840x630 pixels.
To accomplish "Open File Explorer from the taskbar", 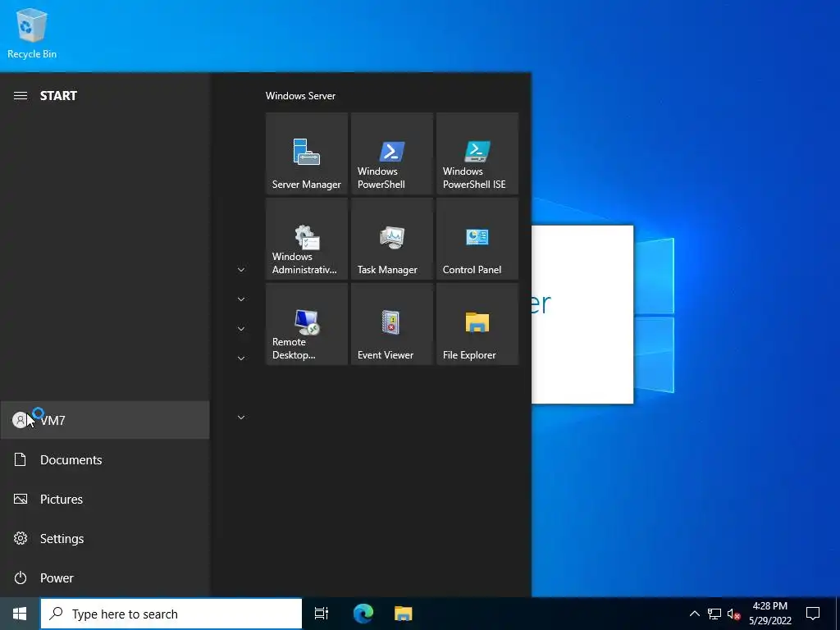I will click(x=404, y=614).
